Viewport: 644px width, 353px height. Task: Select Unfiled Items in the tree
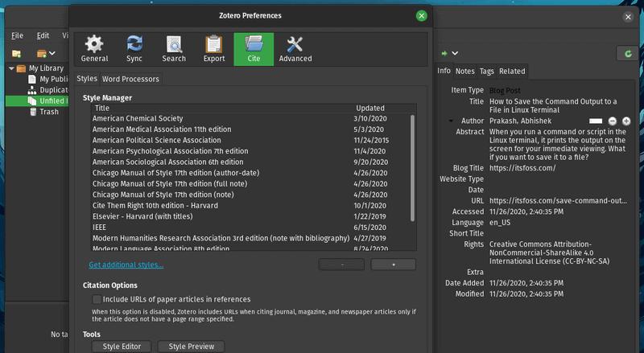click(x=37, y=101)
